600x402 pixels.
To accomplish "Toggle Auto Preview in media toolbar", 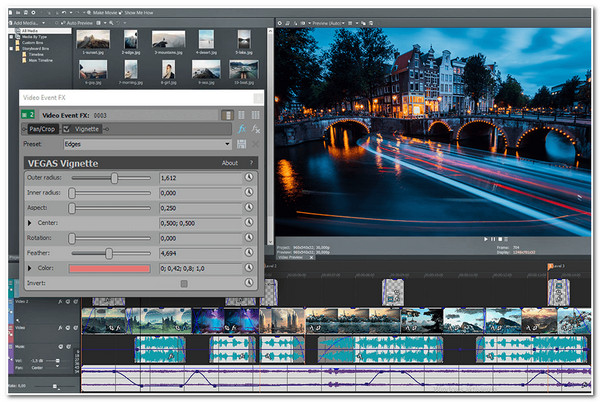I will coord(77,23).
